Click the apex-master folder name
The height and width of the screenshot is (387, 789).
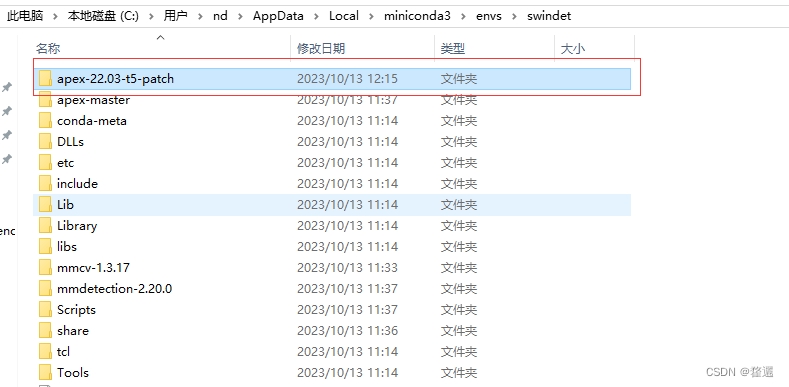tap(93, 100)
